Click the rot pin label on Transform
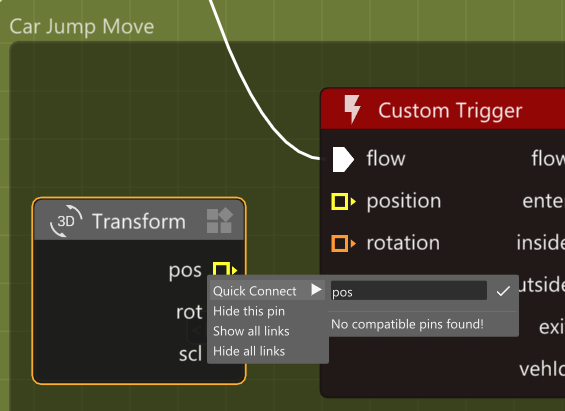The image size is (565, 411). coord(189,312)
